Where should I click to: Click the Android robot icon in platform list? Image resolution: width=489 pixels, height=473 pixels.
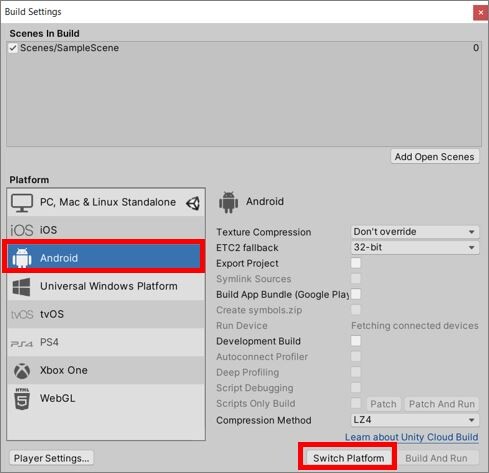[22, 258]
